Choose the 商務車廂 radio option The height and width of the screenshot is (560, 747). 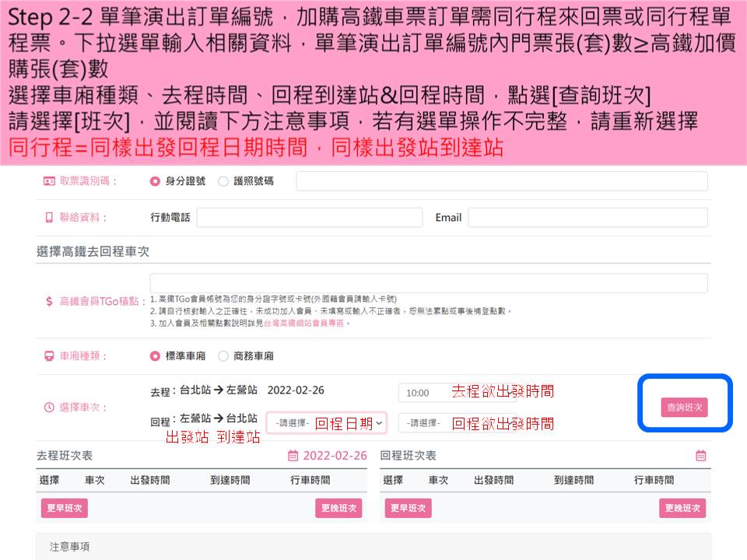223,356
